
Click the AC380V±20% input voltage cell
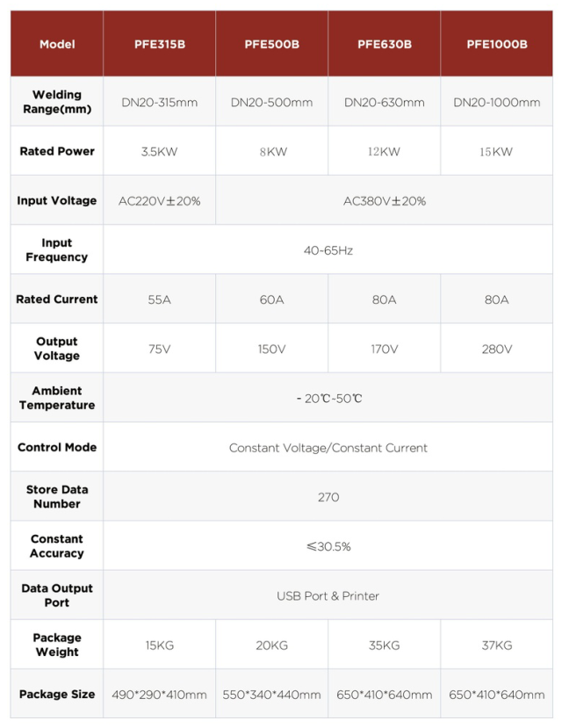[384, 201]
